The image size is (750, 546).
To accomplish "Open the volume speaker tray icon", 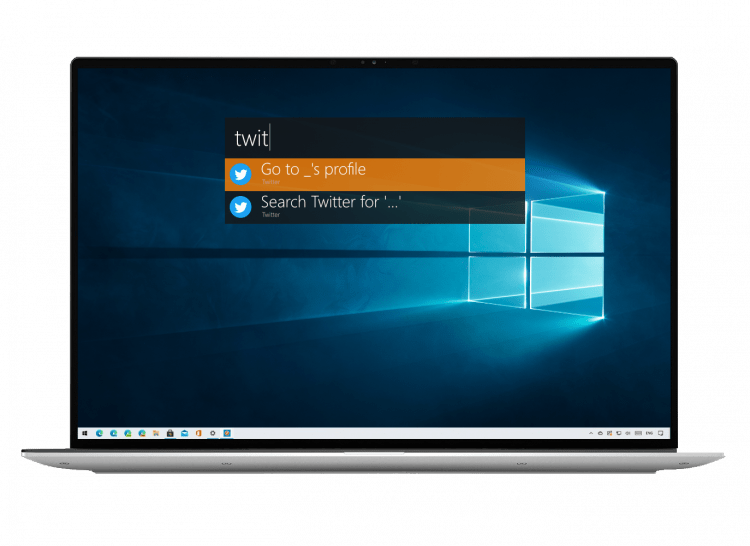I will [x=628, y=433].
